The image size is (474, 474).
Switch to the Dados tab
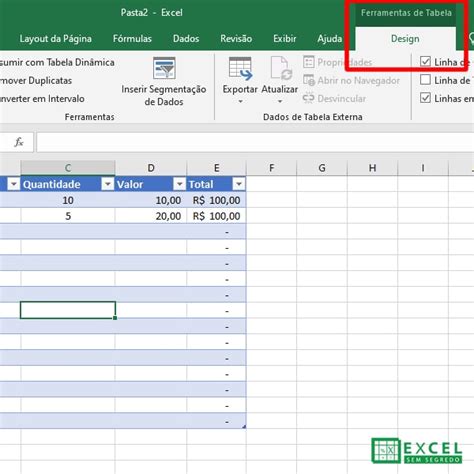(186, 39)
